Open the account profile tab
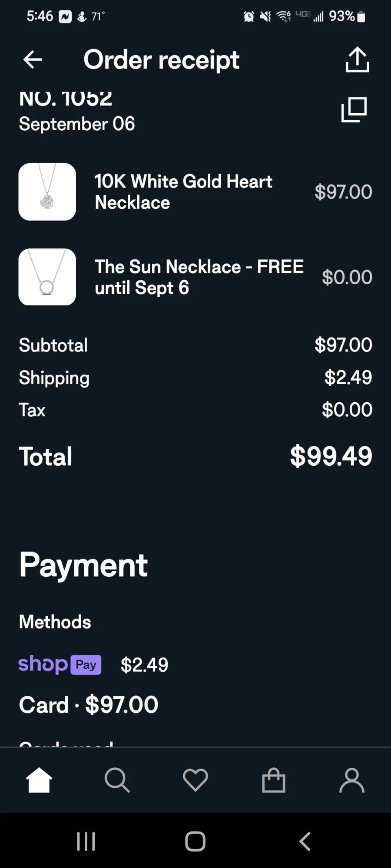Image resolution: width=391 pixels, height=868 pixels. click(x=352, y=780)
